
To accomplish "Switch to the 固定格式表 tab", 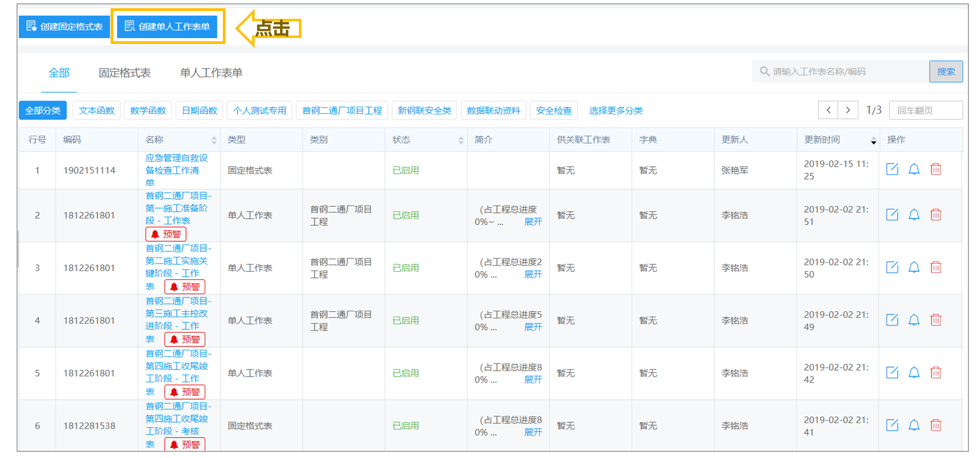I will (x=124, y=73).
